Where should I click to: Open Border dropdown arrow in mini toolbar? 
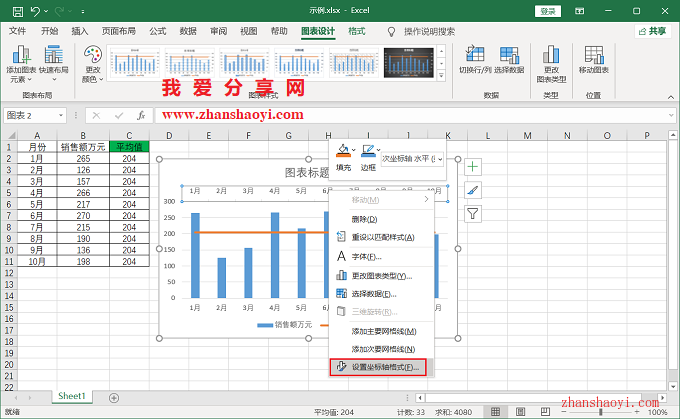click(379, 150)
